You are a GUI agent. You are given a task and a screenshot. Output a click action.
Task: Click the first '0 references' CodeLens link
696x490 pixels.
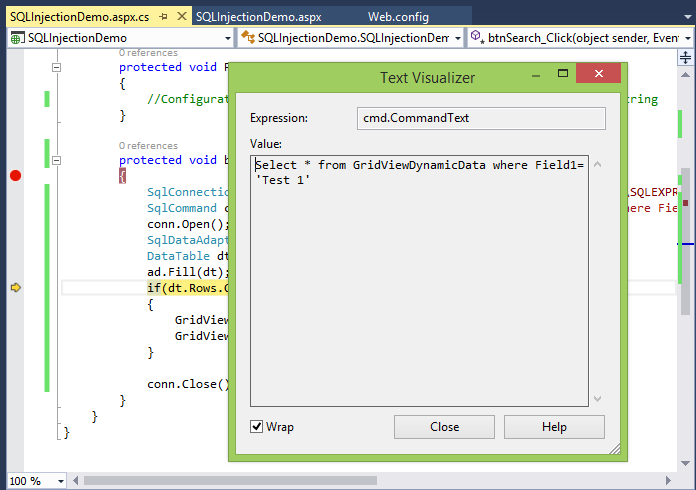pyautogui.click(x=148, y=53)
